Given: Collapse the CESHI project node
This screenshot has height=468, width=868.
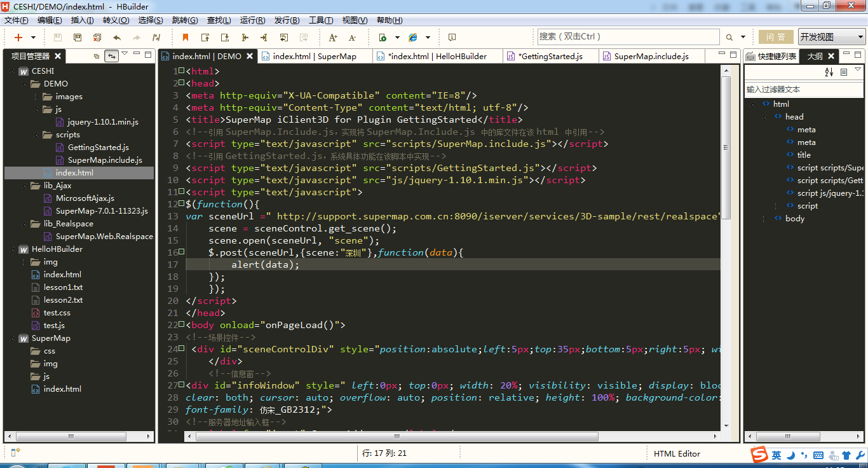Looking at the screenshot, I should 12,71.
